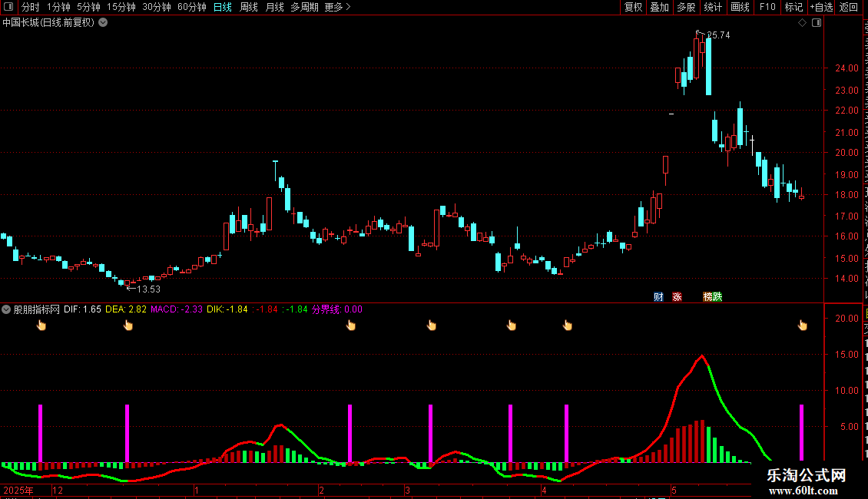Screen dimensions: 868x499
Task: Click the 13.53 low price label
Action: [148, 289]
